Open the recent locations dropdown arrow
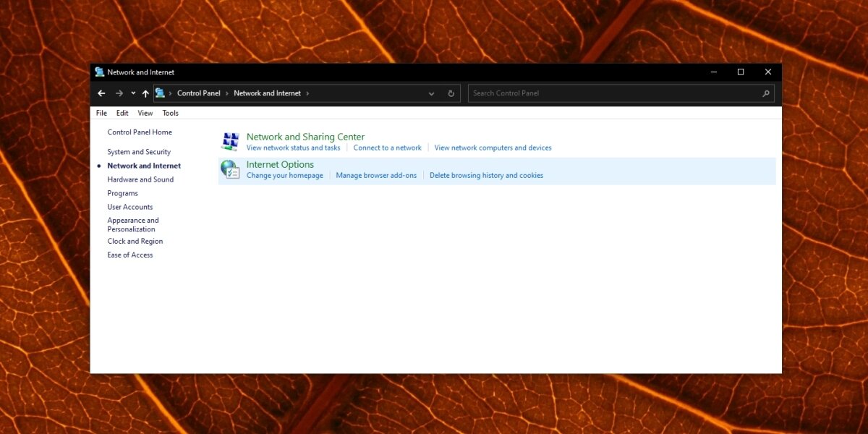The width and height of the screenshot is (868, 434). [x=133, y=93]
